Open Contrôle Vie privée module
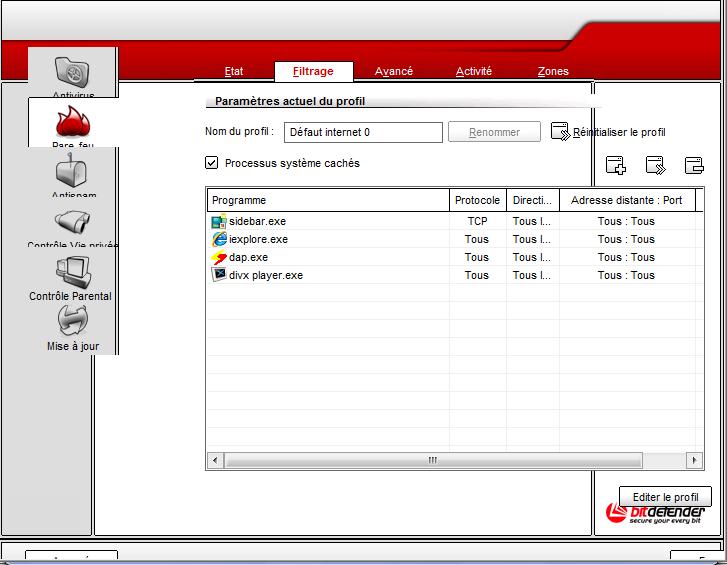 coord(72,222)
